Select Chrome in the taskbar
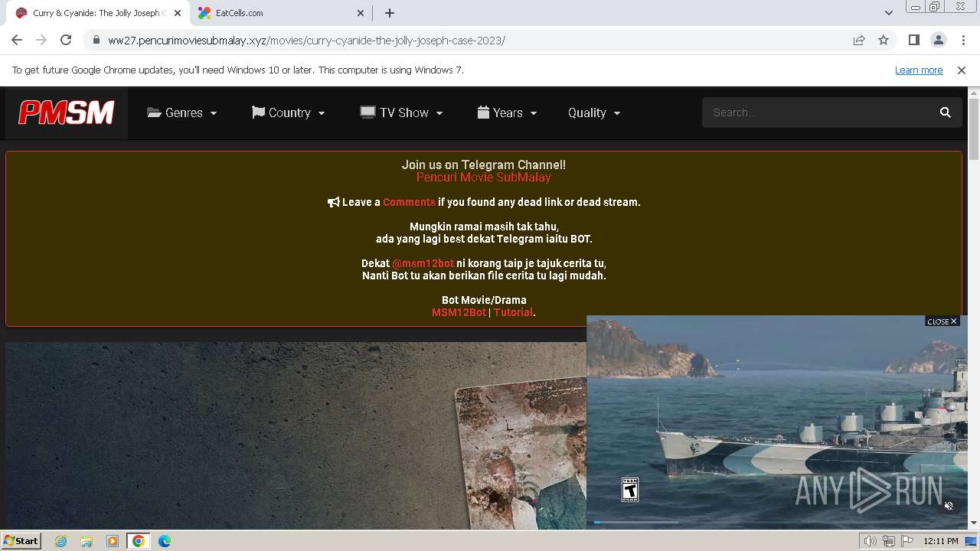Viewport: 980px width, 551px height. [x=139, y=541]
